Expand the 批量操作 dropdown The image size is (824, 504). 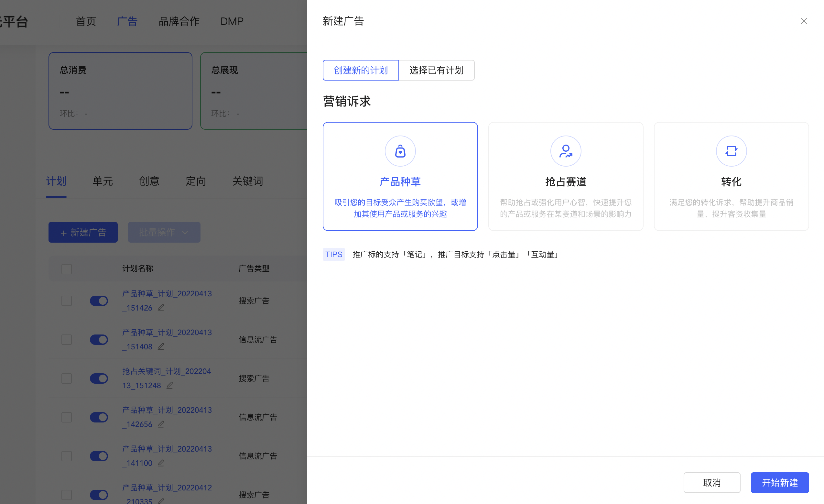pos(164,232)
